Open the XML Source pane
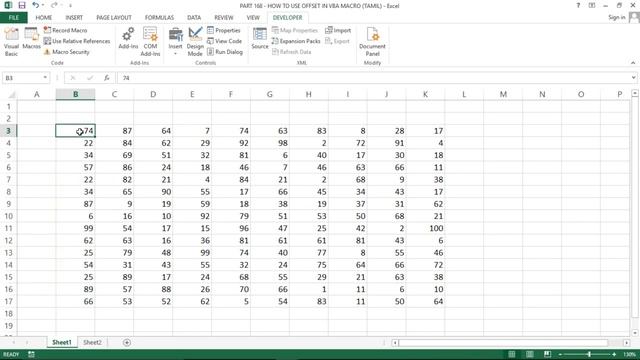The image size is (640, 360). [260, 39]
